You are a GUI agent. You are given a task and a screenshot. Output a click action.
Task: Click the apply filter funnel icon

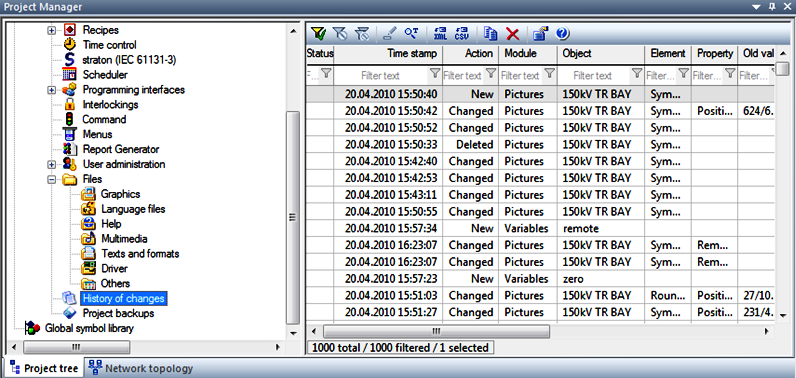pos(318,34)
